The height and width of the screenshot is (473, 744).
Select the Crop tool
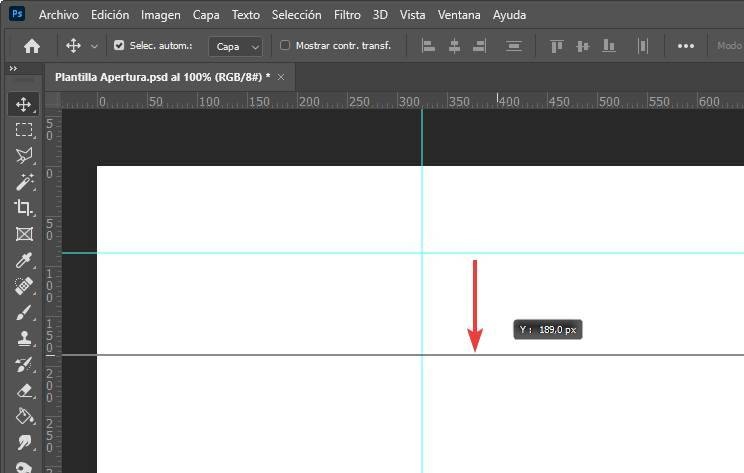24,208
